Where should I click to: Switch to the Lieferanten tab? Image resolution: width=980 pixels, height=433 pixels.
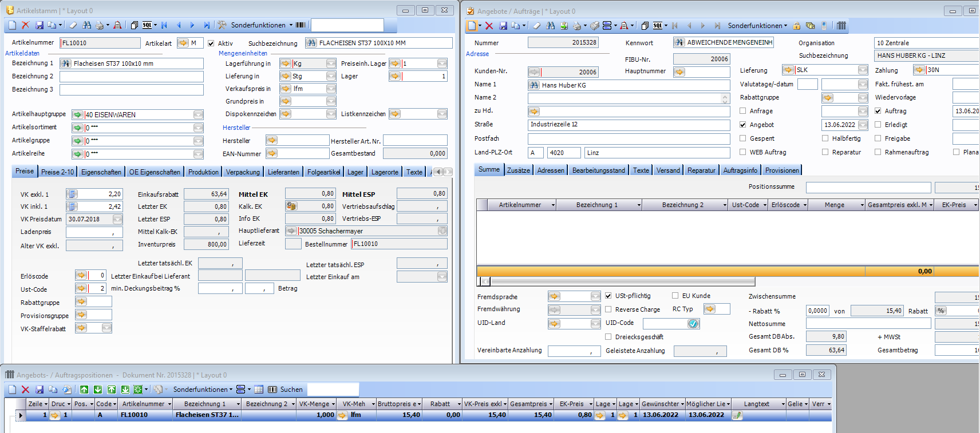tap(283, 172)
